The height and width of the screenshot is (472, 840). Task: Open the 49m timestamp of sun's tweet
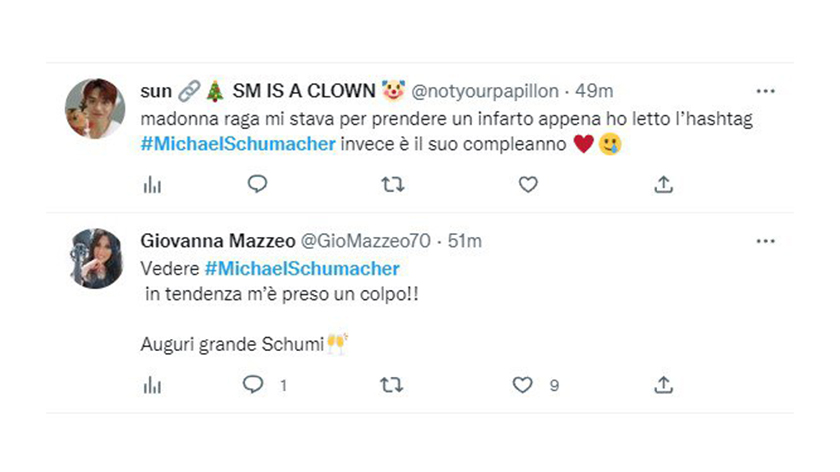click(594, 92)
